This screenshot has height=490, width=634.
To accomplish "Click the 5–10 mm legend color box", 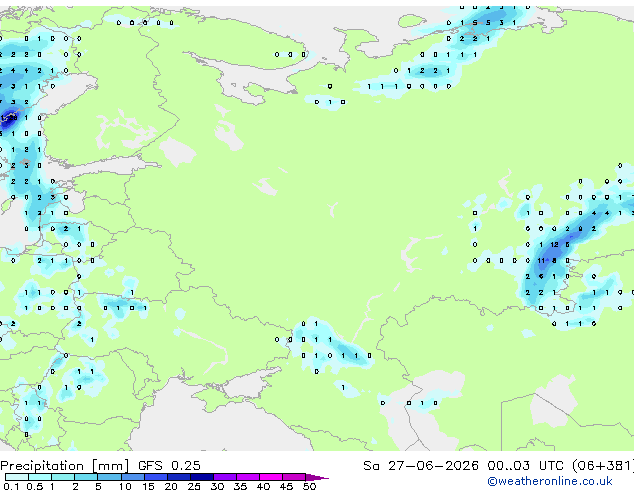I will pos(109,477).
